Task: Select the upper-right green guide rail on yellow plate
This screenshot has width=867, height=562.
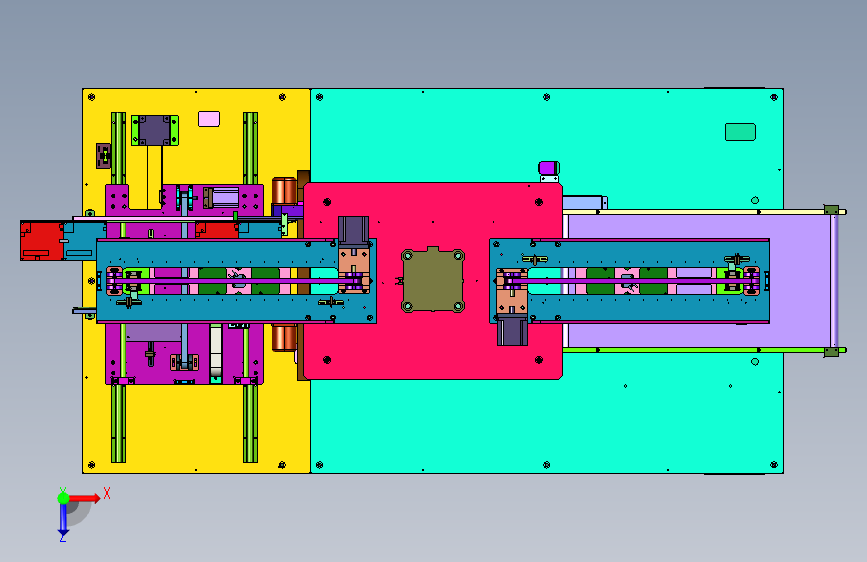Action: click(x=250, y=148)
